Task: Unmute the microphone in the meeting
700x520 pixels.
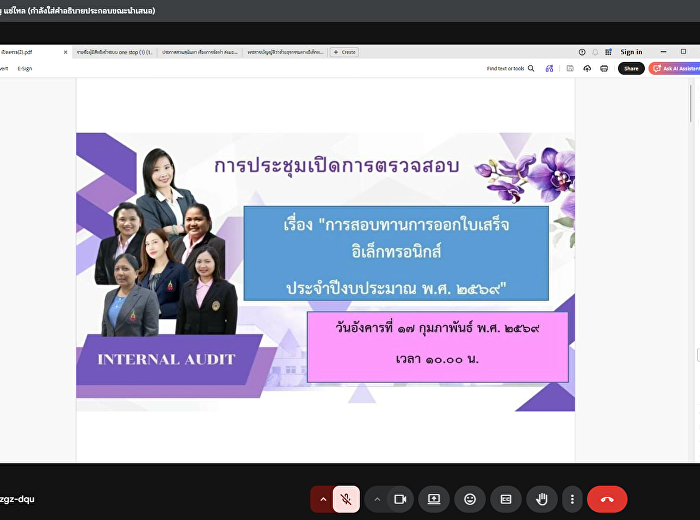Action: [x=346, y=499]
